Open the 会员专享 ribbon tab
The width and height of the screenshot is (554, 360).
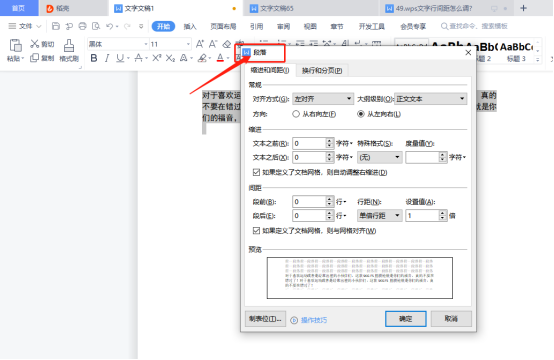coord(413,26)
